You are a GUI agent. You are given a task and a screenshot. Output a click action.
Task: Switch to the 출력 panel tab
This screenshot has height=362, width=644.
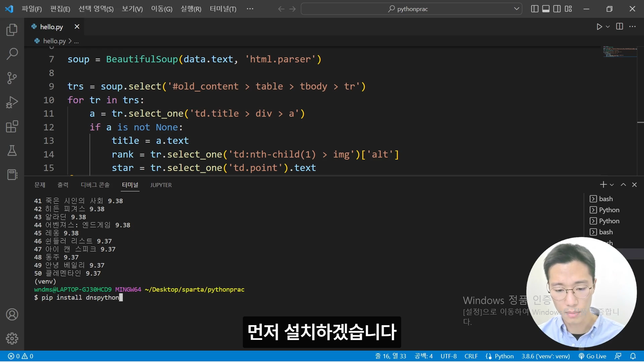(x=63, y=185)
